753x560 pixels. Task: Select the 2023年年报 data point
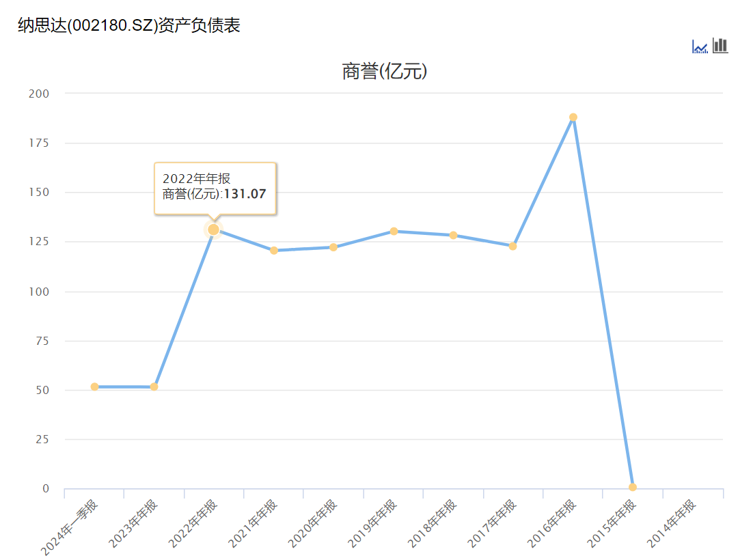click(x=154, y=387)
